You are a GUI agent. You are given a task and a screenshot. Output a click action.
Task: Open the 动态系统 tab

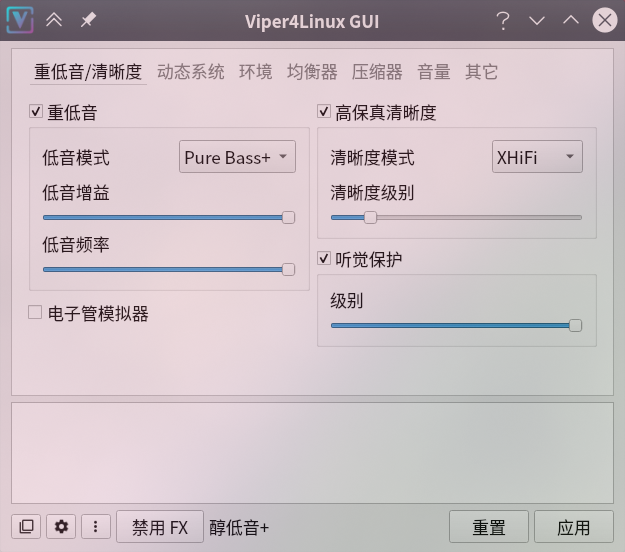[191, 72]
